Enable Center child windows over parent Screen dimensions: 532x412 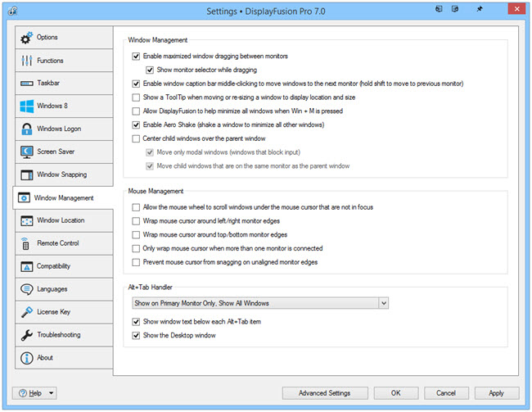click(136, 138)
